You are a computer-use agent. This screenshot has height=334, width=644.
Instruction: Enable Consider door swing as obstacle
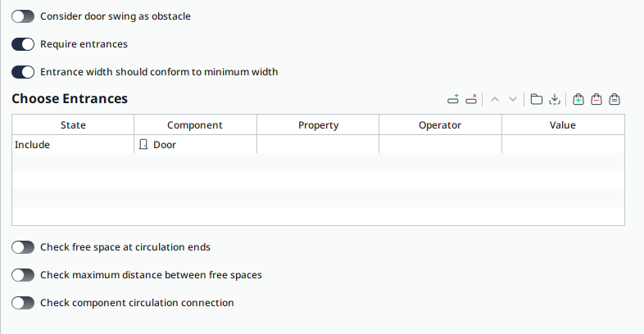[23, 16]
